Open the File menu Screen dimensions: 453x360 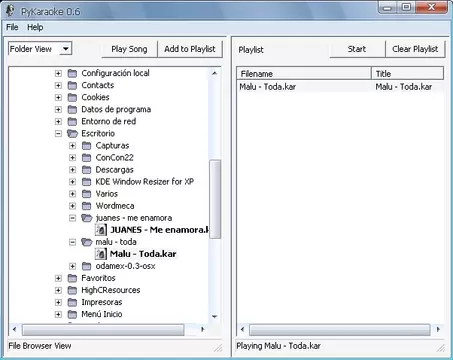tap(12, 27)
